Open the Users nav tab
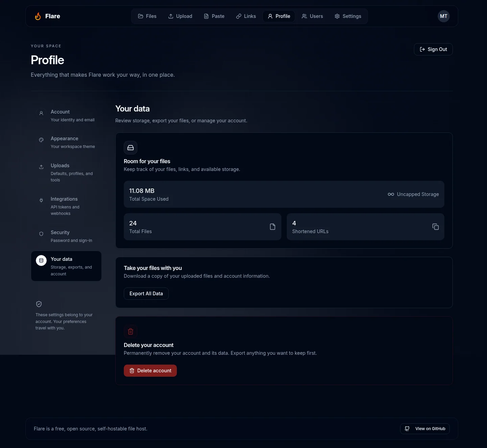The height and width of the screenshot is (448, 487). tap(312, 16)
